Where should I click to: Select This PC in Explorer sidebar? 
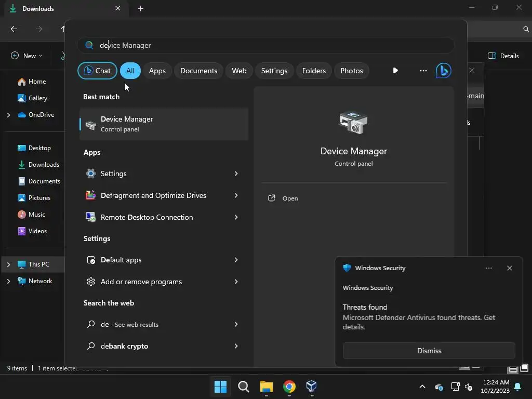point(33,264)
